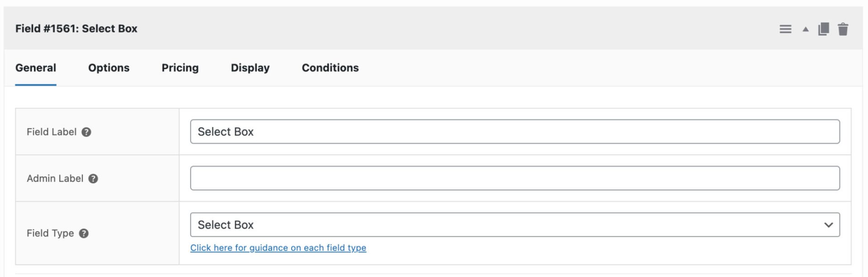The image size is (868, 277).
Task: Click the Field Label input showing Select Box
Action: point(515,132)
